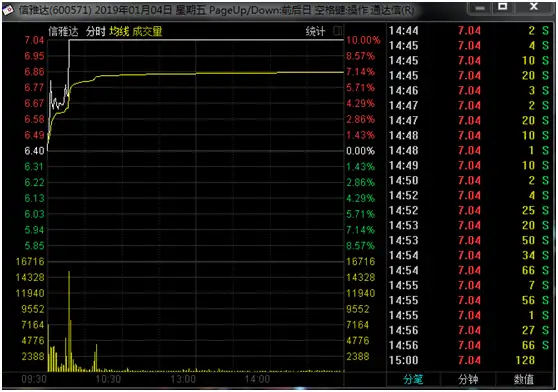
Task: Click the 6.86 price axis label
Action: coord(34,72)
